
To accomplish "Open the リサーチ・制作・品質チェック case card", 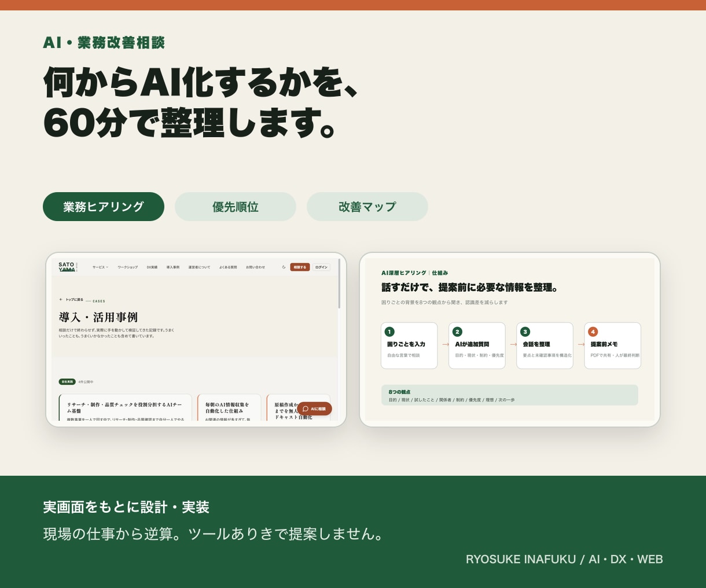I will pyautogui.click(x=125, y=408).
